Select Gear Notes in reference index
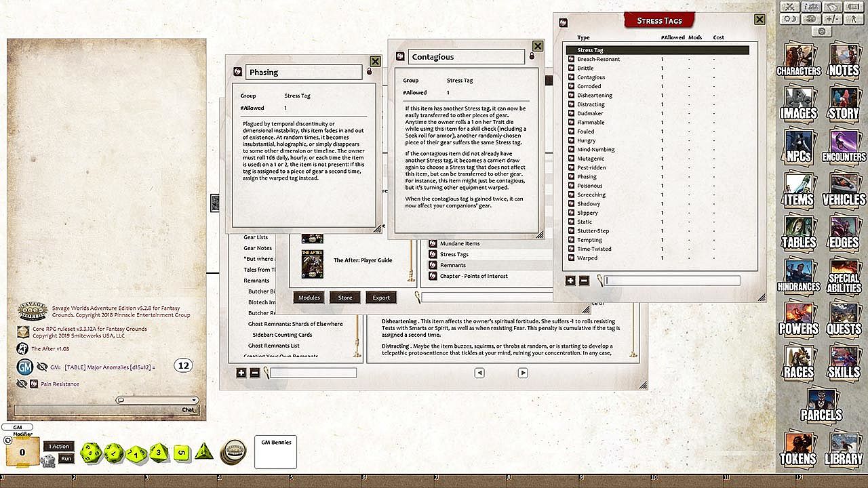868x488 pixels. pos(258,248)
